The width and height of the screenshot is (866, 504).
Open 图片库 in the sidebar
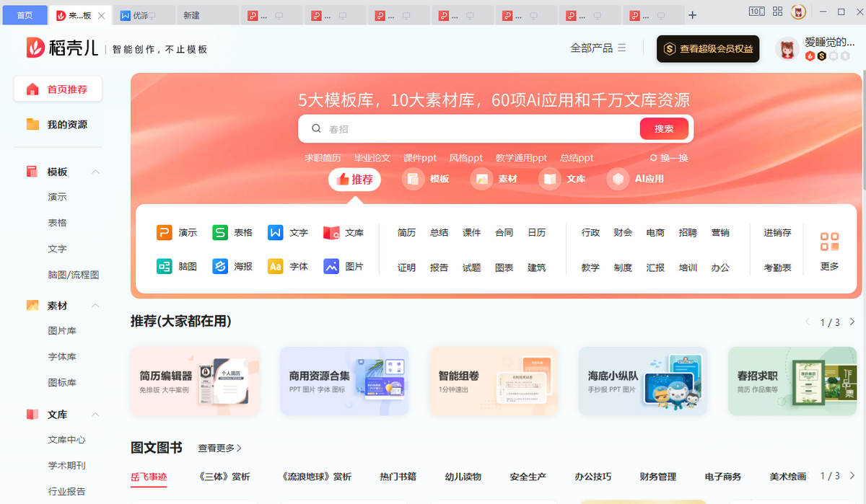(62, 330)
